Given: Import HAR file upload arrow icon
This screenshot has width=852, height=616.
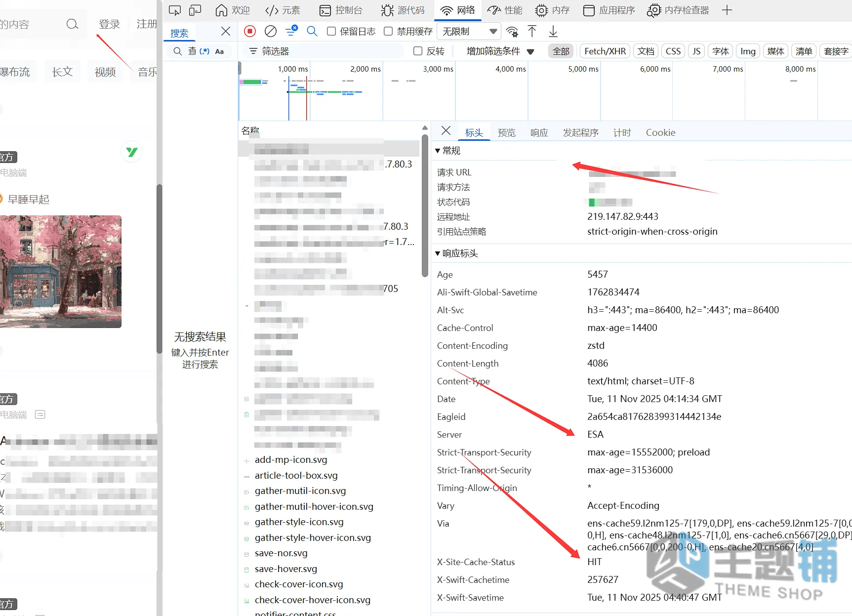Looking at the screenshot, I should [532, 32].
